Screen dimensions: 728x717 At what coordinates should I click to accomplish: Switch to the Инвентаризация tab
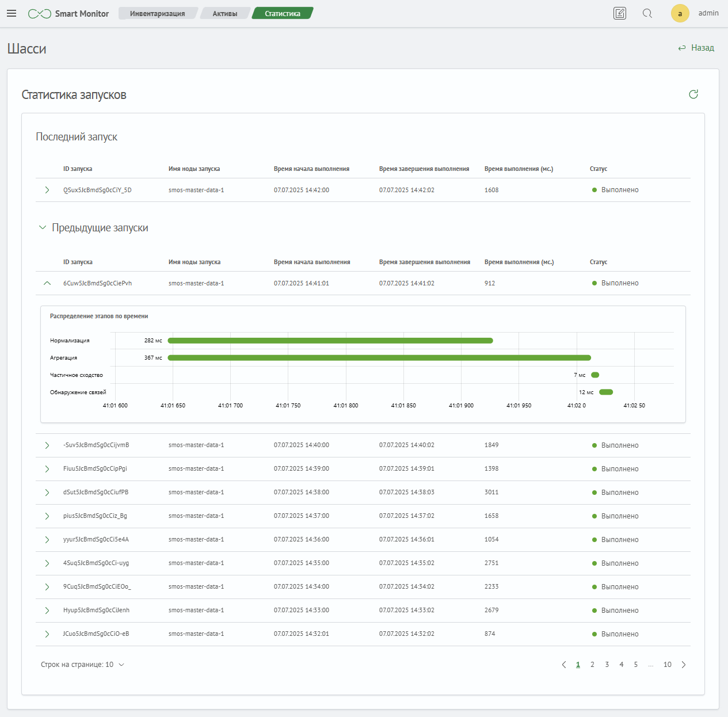tap(158, 13)
